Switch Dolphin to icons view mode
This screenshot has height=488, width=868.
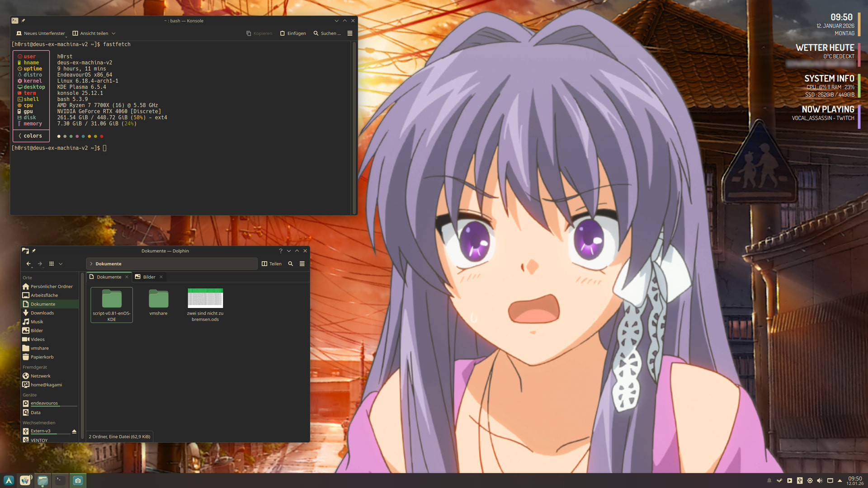(x=52, y=264)
